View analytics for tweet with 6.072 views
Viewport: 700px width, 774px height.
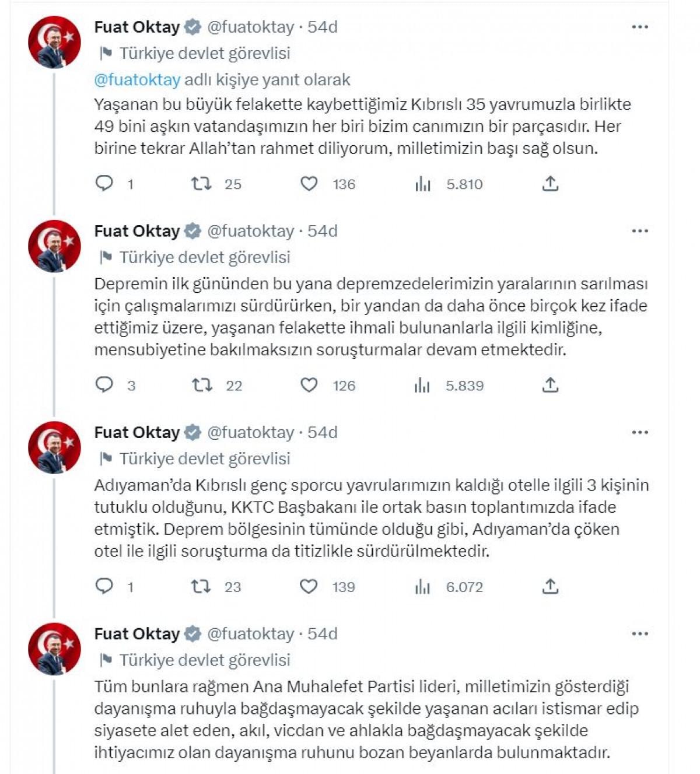(423, 587)
